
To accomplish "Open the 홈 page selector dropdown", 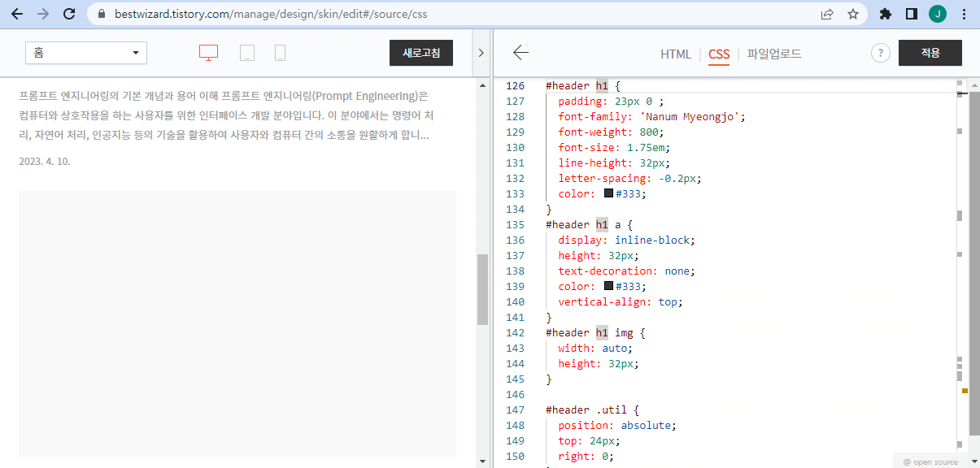I will (x=85, y=51).
